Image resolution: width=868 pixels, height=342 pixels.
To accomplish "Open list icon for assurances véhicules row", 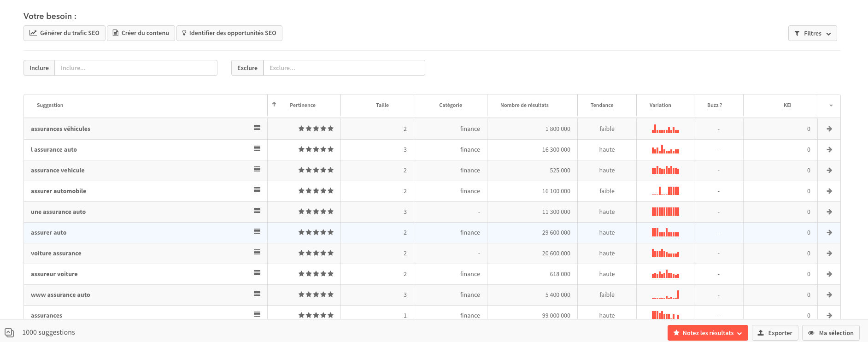I will (x=257, y=128).
